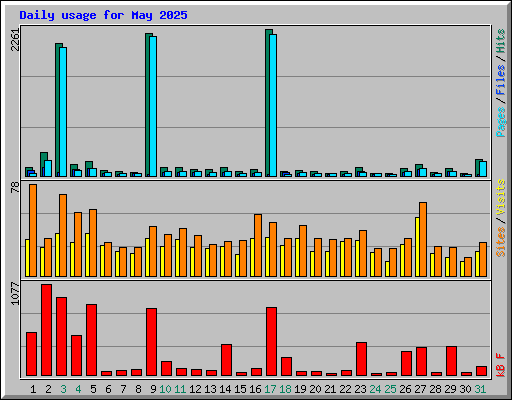The image size is (512, 400).
Task: Select day 28 on the x-axis
Action: [x=435, y=389]
